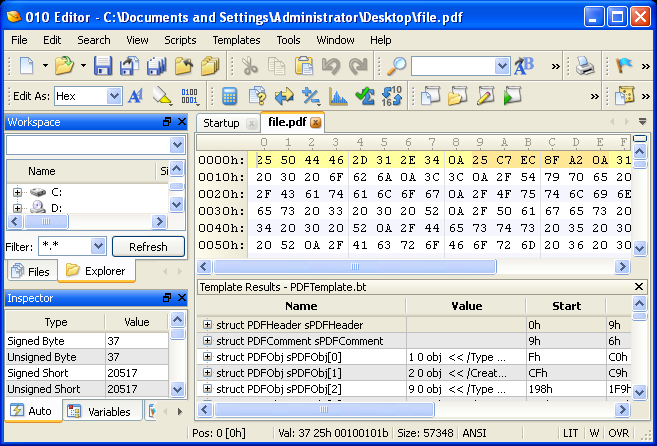The height and width of the screenshot is (446, 657).
Task: Click the Edit Script pencil icon
Action: point(485,96)
